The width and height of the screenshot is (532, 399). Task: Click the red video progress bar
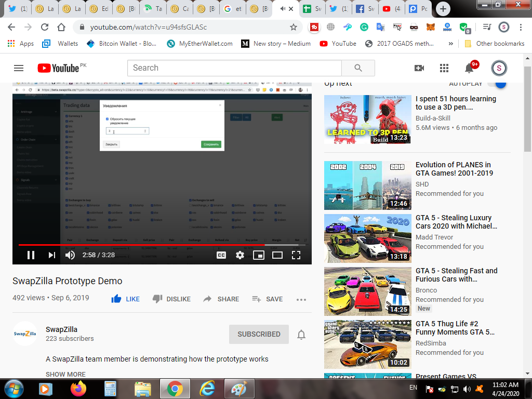coord(142,245)
